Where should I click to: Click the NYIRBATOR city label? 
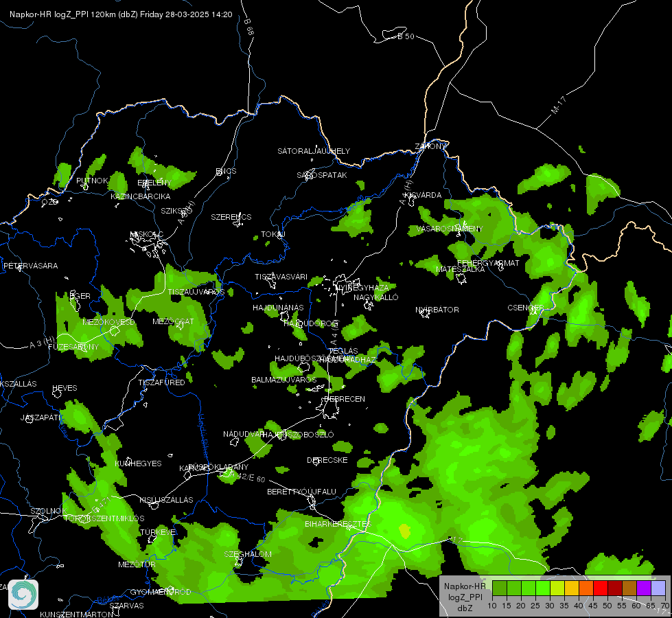click(x=437, y=310)
